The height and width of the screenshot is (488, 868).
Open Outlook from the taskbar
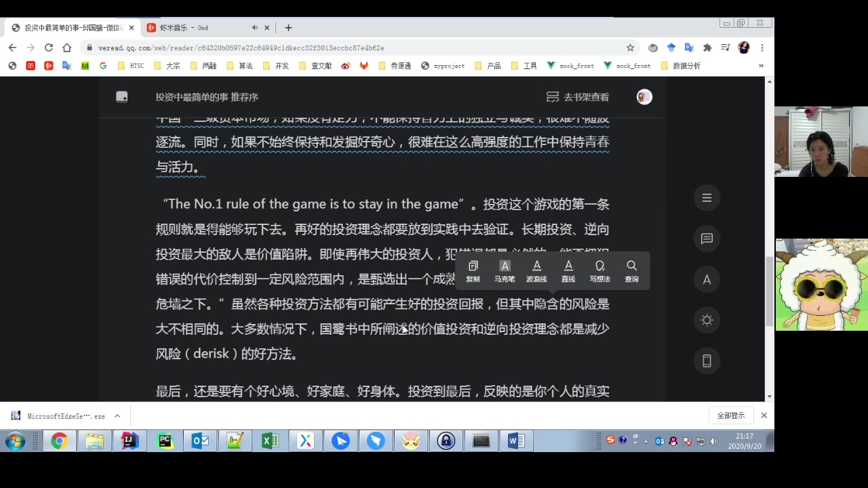click(200, 441)
